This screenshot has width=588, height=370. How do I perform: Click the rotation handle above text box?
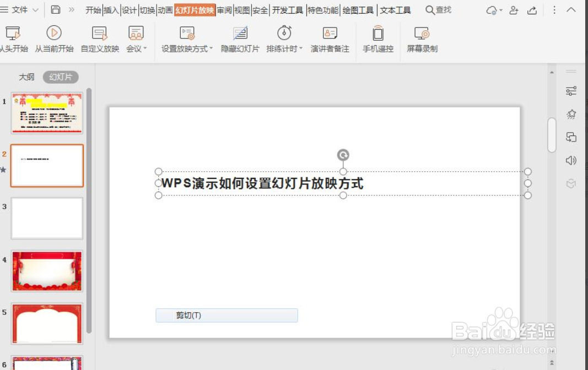pyautogui.click(x=343, y=155)
